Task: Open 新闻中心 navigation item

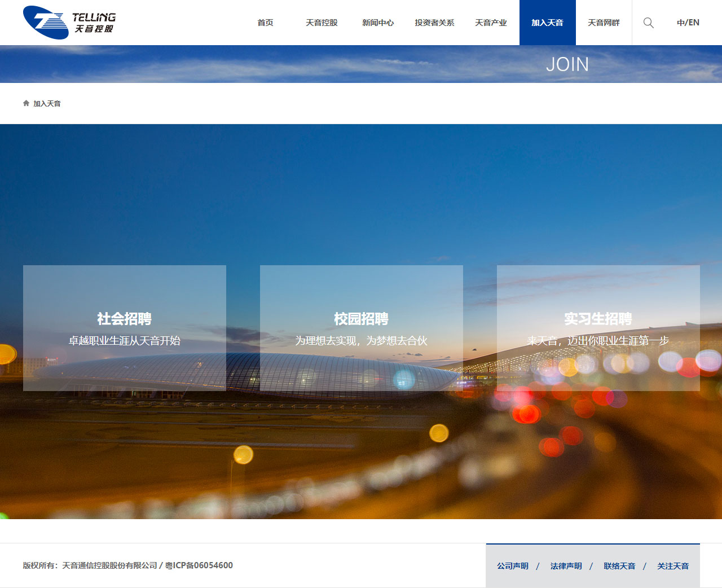Action: click(x=378, y=23)
